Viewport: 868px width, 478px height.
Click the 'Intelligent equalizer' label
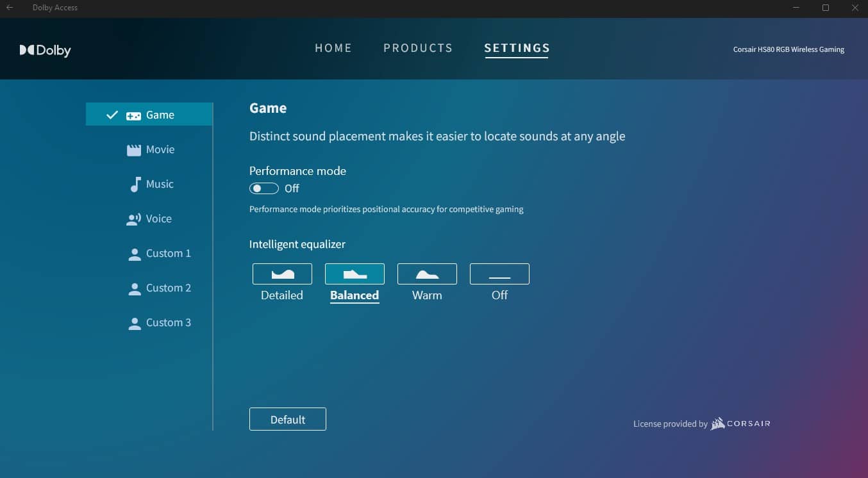coord(297,244)
